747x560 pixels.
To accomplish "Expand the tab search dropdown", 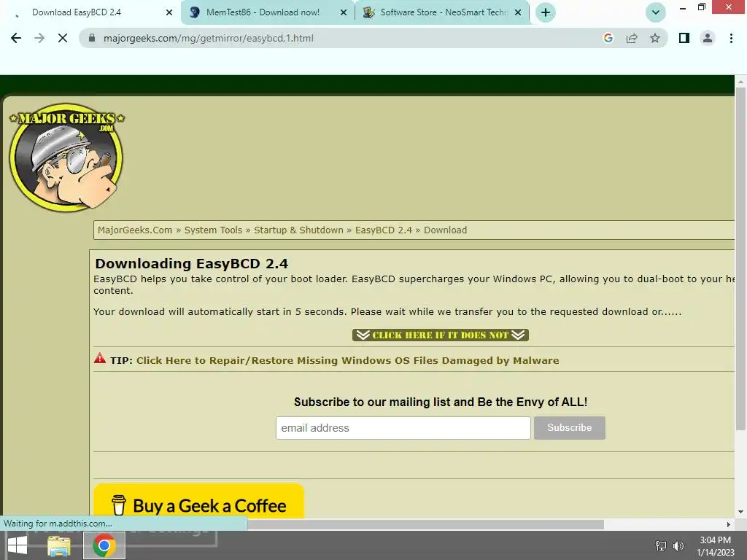I will click(x=656, y=12).
